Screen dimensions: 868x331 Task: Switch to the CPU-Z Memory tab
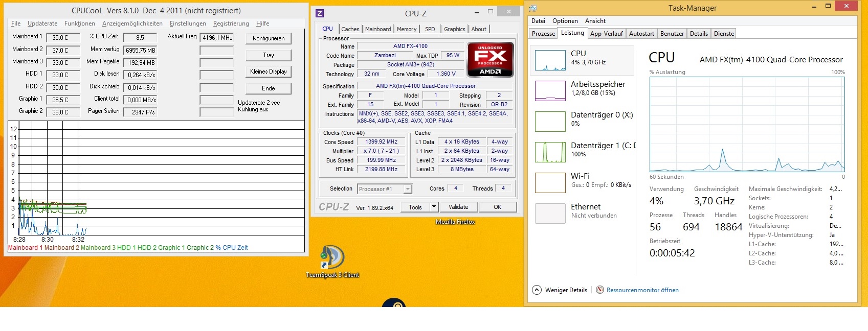click(x=407, y=29)
